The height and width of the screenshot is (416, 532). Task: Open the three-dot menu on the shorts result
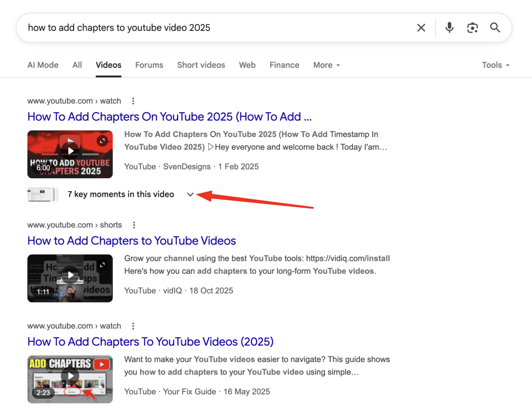[x=134, y=225]
